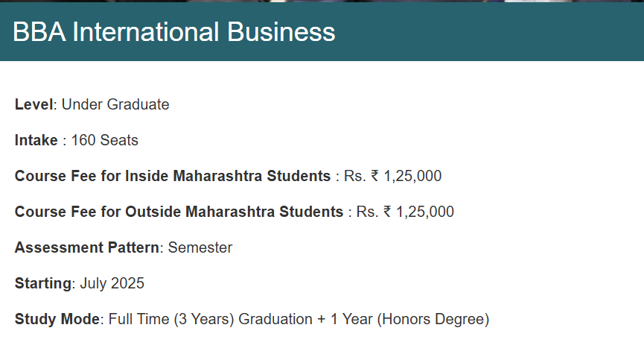644x357 pixels.
Task: Click the dark image strip above header
Action: pos(322,1)
